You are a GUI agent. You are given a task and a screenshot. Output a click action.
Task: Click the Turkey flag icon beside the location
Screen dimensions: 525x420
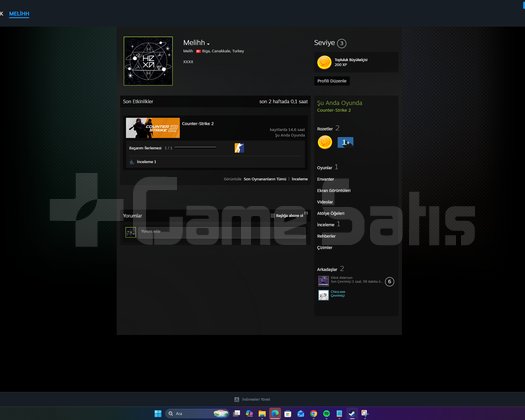[x=198, y=51]
